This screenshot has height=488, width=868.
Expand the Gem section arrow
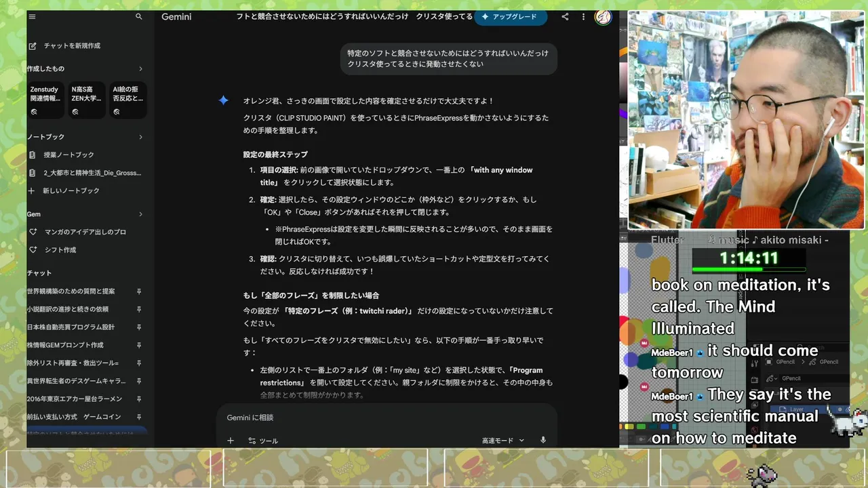point(140,214)
